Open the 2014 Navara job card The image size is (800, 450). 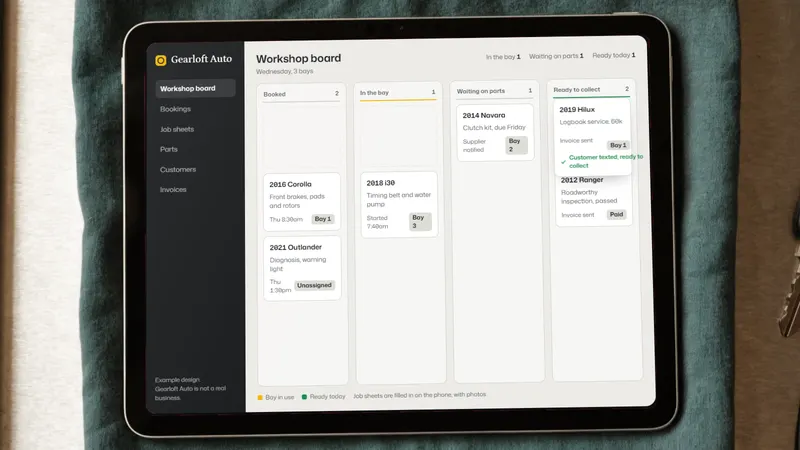[x=495, y=133]
